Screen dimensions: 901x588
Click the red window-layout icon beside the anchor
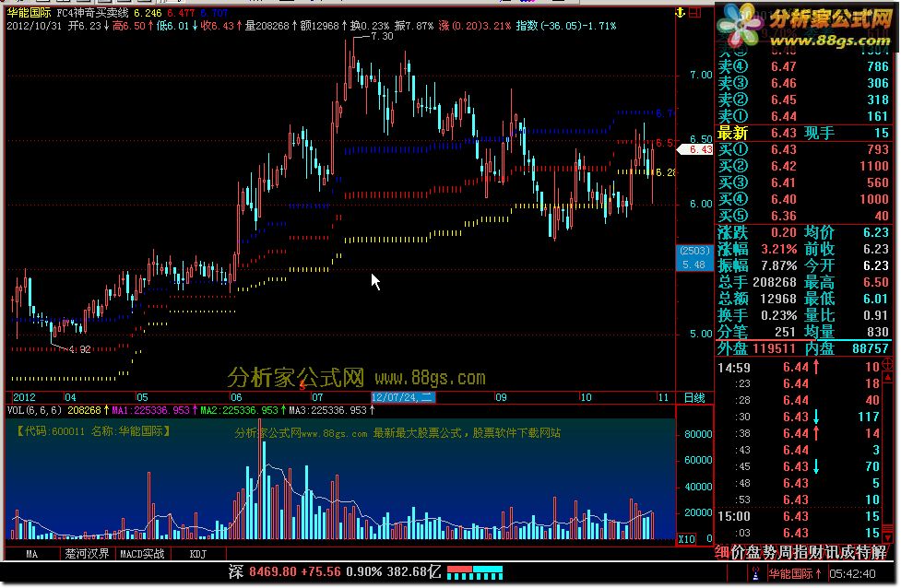(694, 13)
